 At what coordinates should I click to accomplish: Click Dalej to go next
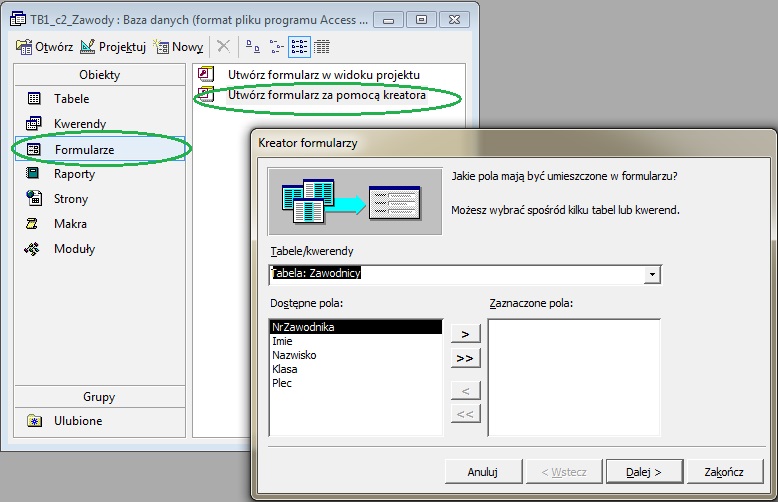pos(645,472)
